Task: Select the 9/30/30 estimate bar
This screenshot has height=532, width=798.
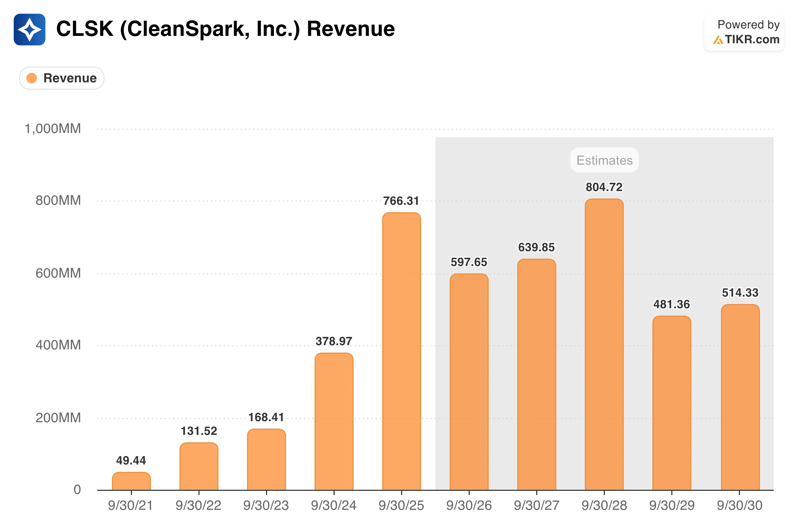Action: (x=740, y=397)
